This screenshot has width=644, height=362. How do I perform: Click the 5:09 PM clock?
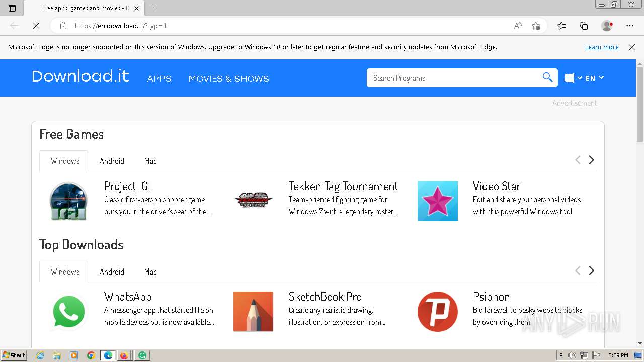pos(618,355)
